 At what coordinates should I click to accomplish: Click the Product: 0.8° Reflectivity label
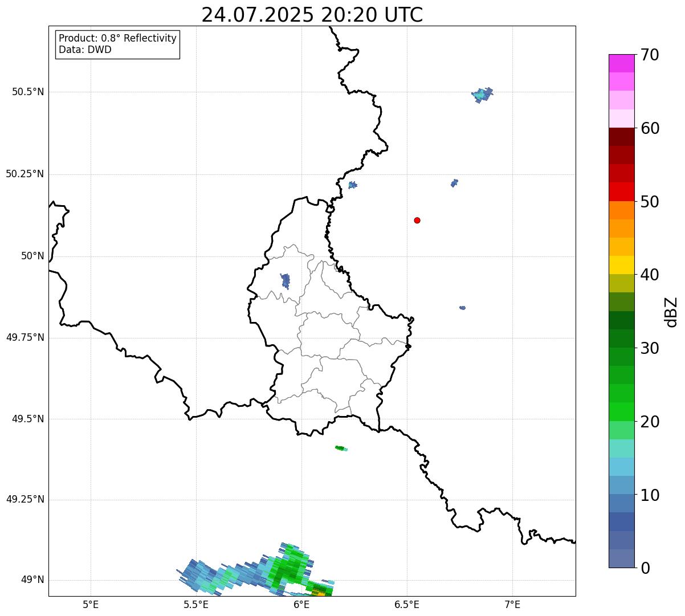click(x=118, y=38)
